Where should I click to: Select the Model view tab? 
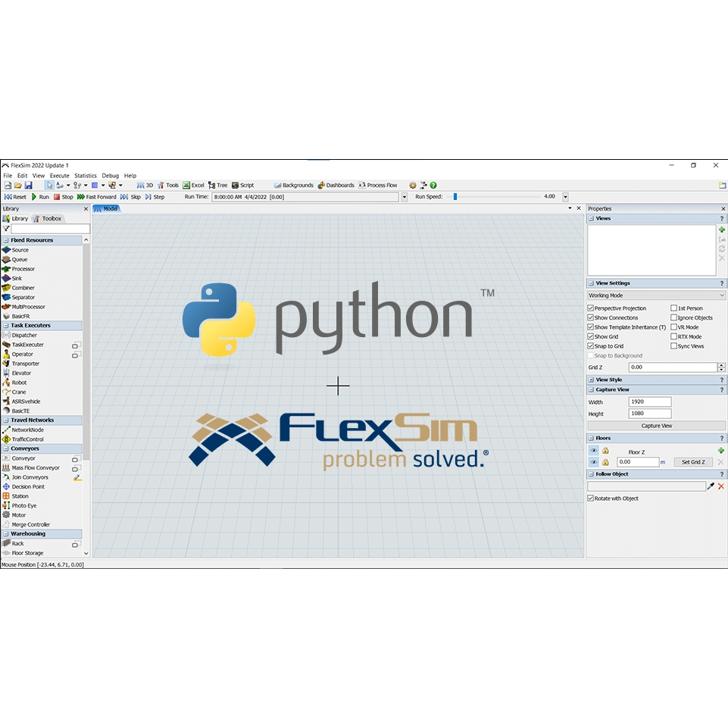(106, 209)
